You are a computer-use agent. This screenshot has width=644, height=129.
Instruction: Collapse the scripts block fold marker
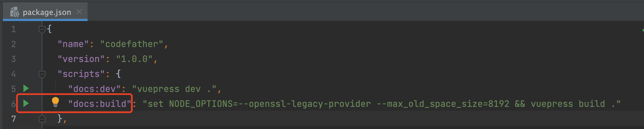(x=42, y=74)
